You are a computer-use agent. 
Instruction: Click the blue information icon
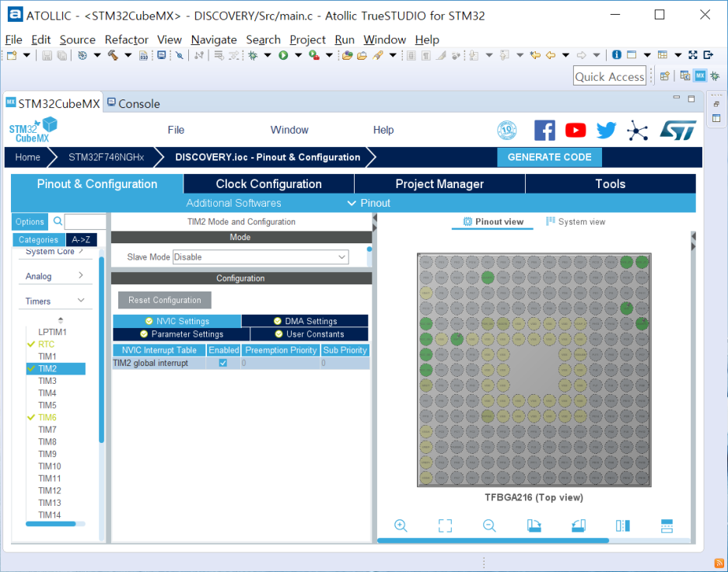(x=617, y=54)
